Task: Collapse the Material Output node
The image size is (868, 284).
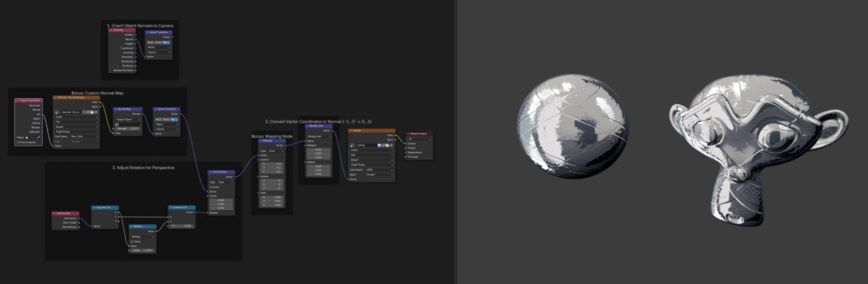Action: [x=409, y=134]
